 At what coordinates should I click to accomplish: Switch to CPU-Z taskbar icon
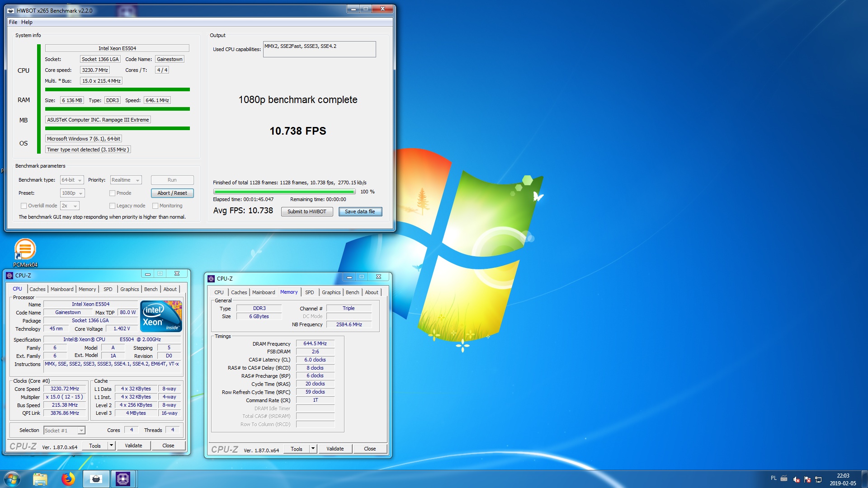tap(123, 479)
